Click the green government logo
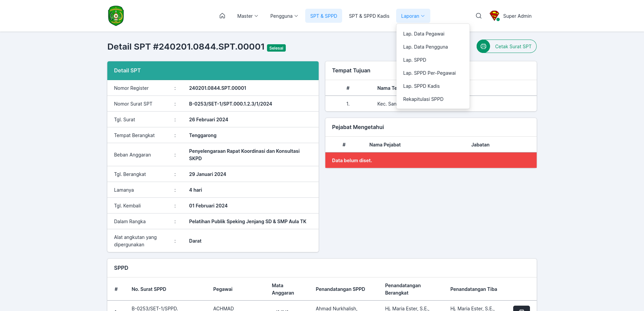The image size is (644, 311). point(116,16)
